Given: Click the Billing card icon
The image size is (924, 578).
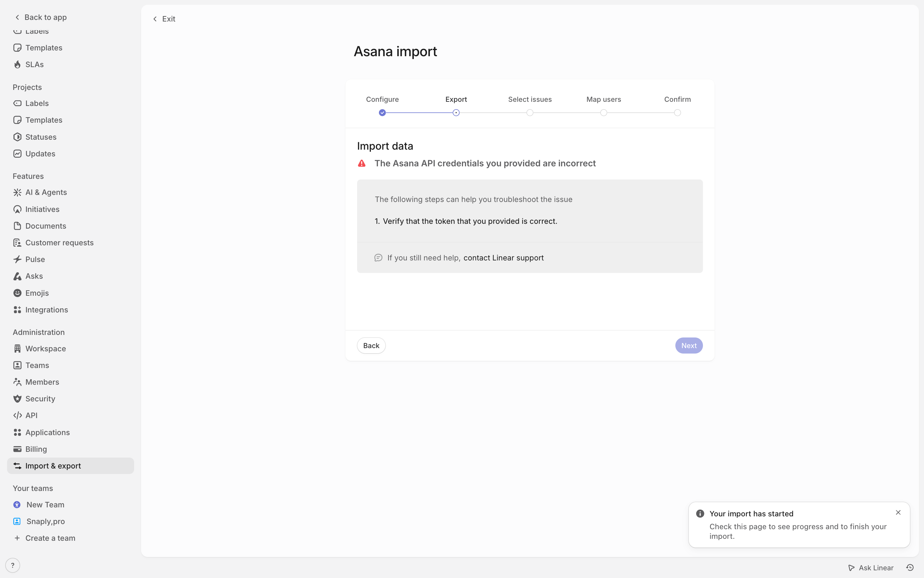Looking at the screenshot, I should pos(17,449).
